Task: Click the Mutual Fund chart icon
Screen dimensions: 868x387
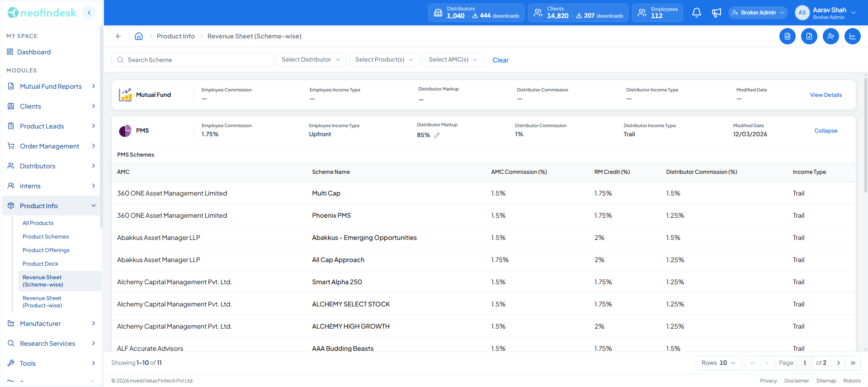Action: point(125,95)
